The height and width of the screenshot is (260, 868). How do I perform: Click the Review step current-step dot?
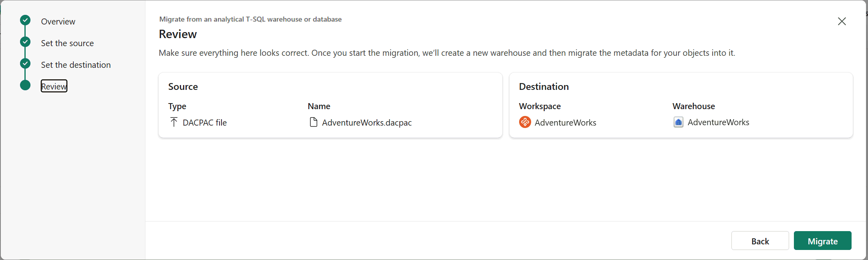pos(25,85)
